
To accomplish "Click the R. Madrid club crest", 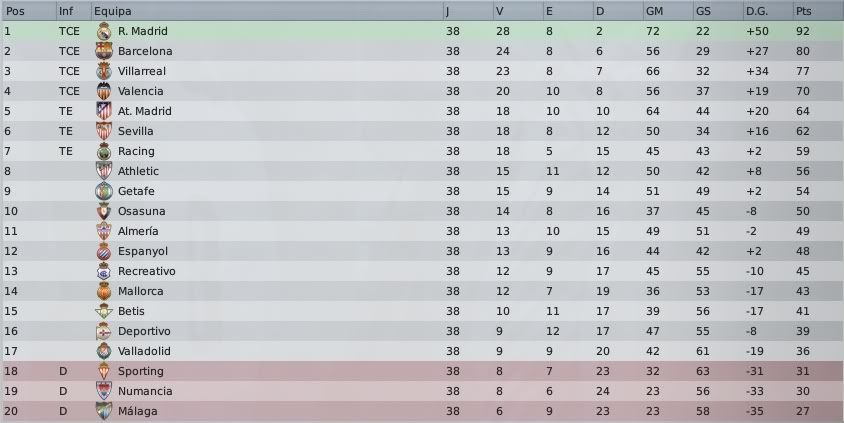I will pyautogui.click(x=104, y=31).
